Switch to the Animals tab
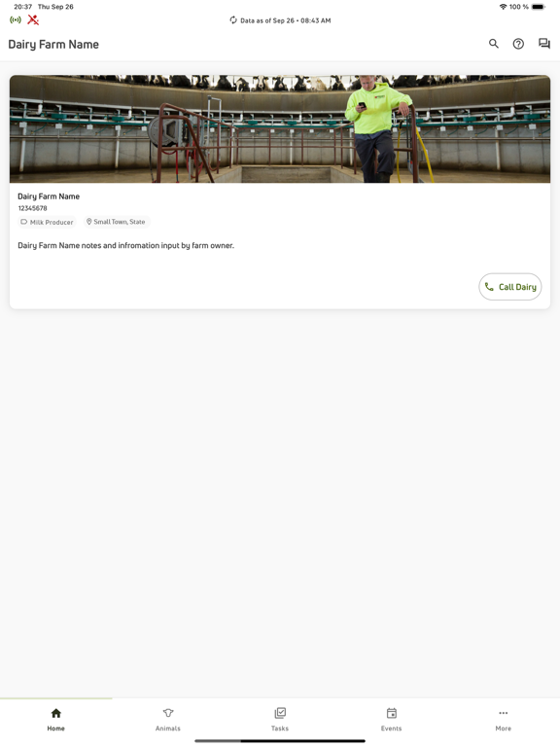The image size is (560, 747). pos(167,720)
